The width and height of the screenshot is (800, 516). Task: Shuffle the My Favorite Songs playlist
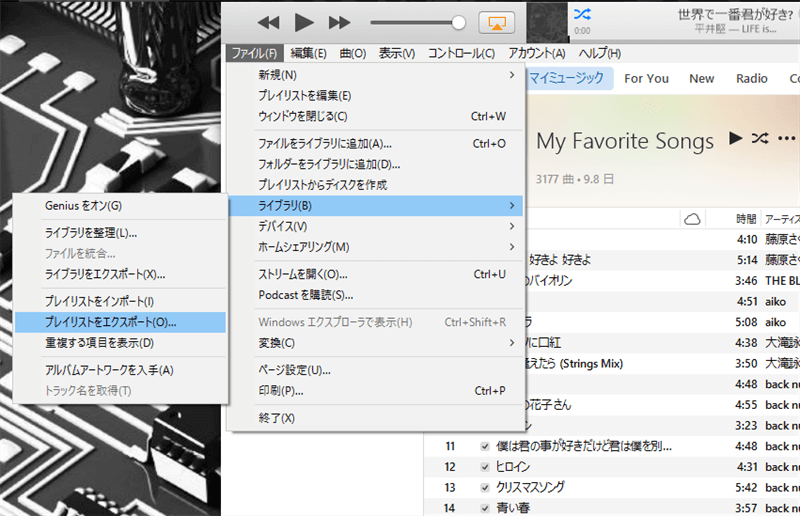click(x=760, y=138)
